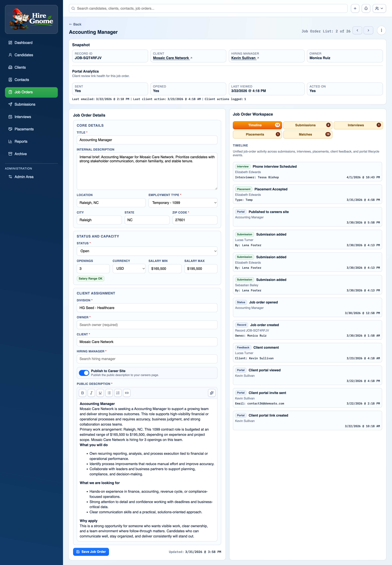Screen dimensions: 392x565
Task: Expand the Status dropdown showing Open
Action: [x=147, y=251]
